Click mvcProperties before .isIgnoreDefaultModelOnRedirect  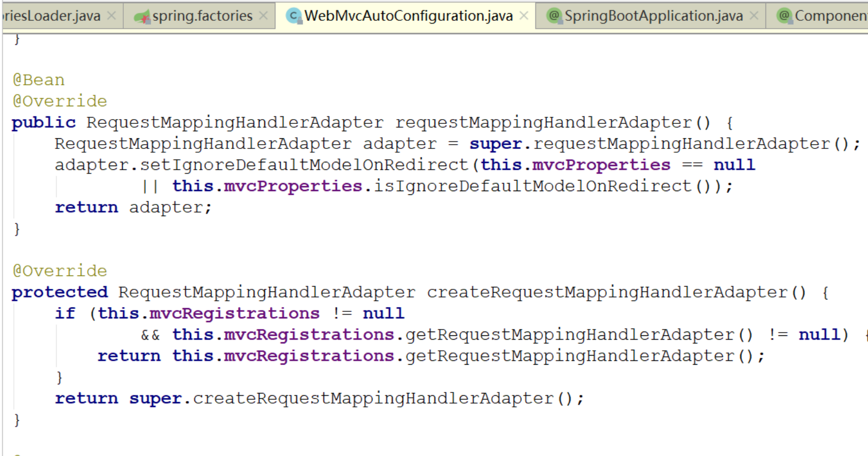(293, 187)
